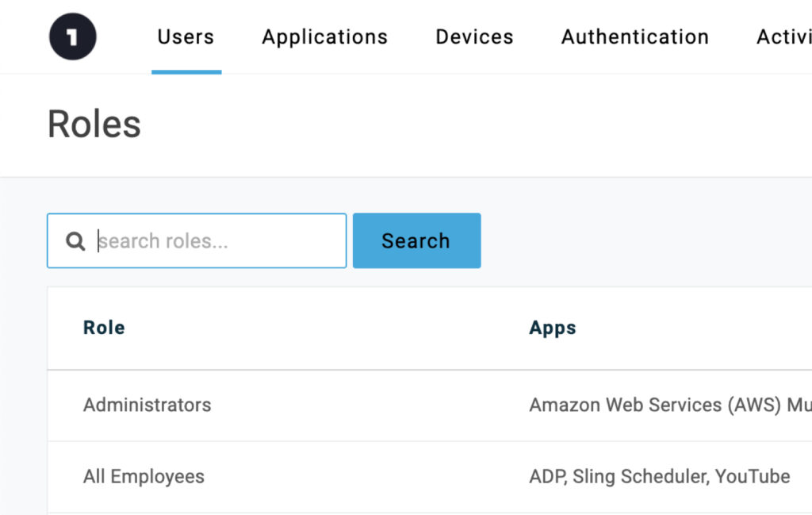Click the Roles page heading
812x515 pixels.
[94, 124]
